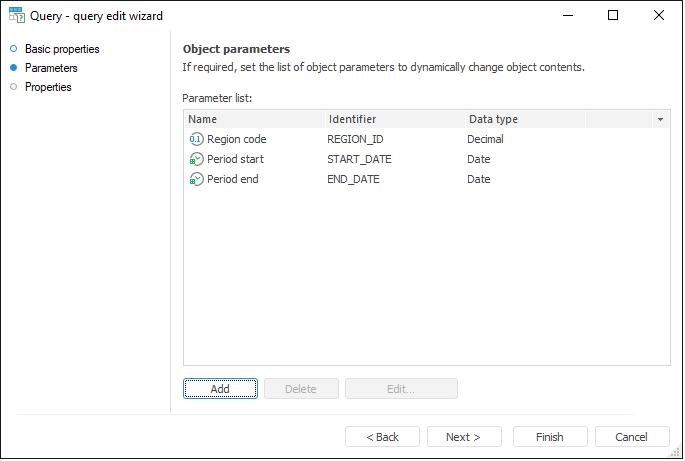
Task: Sort by Identifier column header
Action: tap(394, 120)
